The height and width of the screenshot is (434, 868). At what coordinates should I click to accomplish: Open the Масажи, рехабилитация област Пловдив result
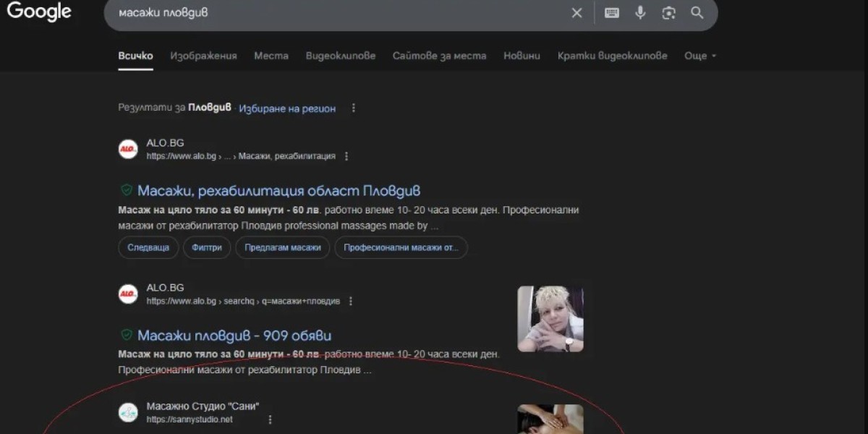tap(279, 191)
